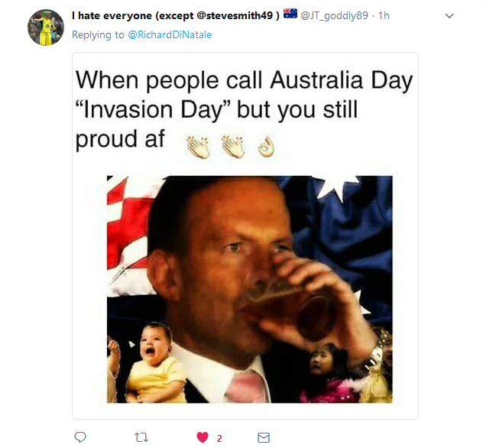Follow the @RichardDiNatale mention link
The height and width of the screenshot is (448, 483).
(x=170, y=34)
